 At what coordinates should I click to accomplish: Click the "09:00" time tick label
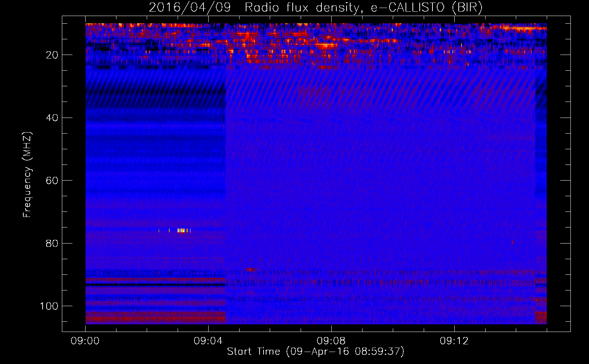point(85,341)
